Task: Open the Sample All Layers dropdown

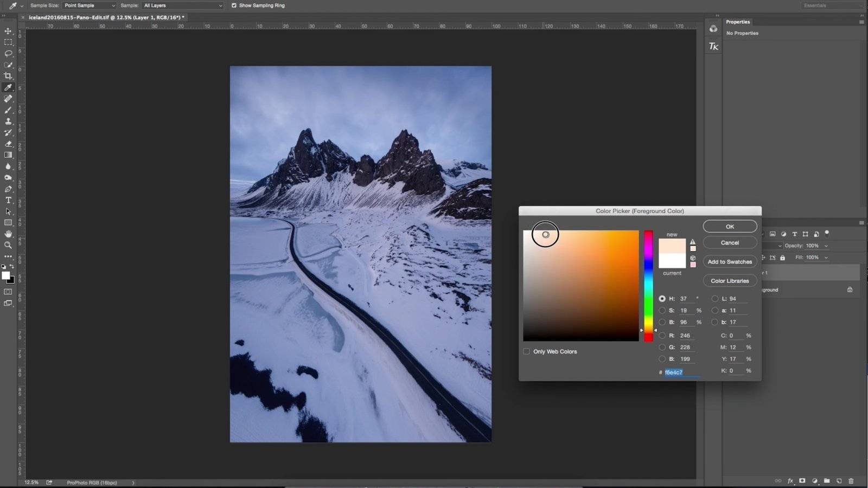Action: click(x=182, y=5)
